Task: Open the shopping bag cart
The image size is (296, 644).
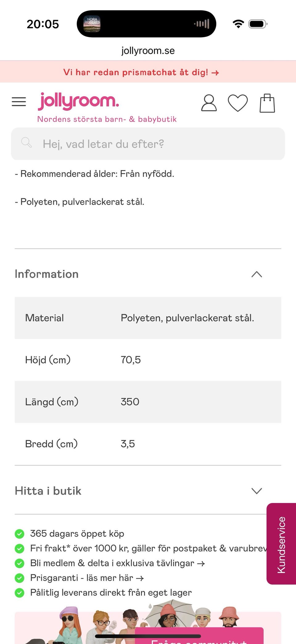Action: 267,103
